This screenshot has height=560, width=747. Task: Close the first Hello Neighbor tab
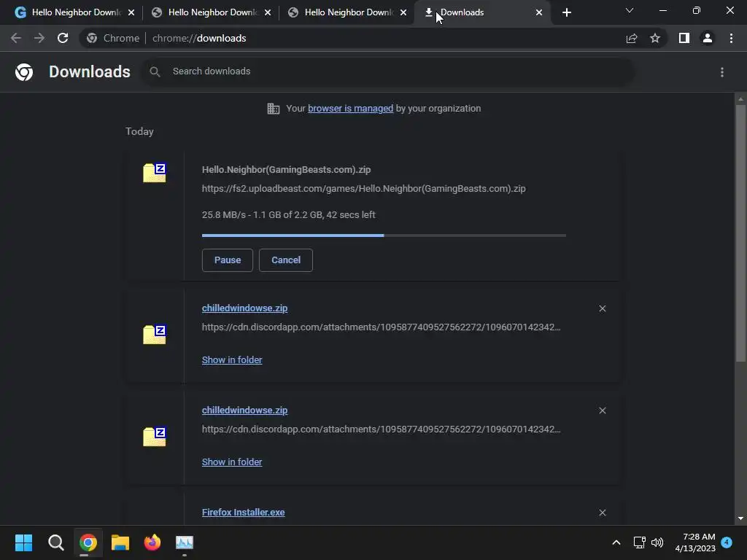click(131, 12)
